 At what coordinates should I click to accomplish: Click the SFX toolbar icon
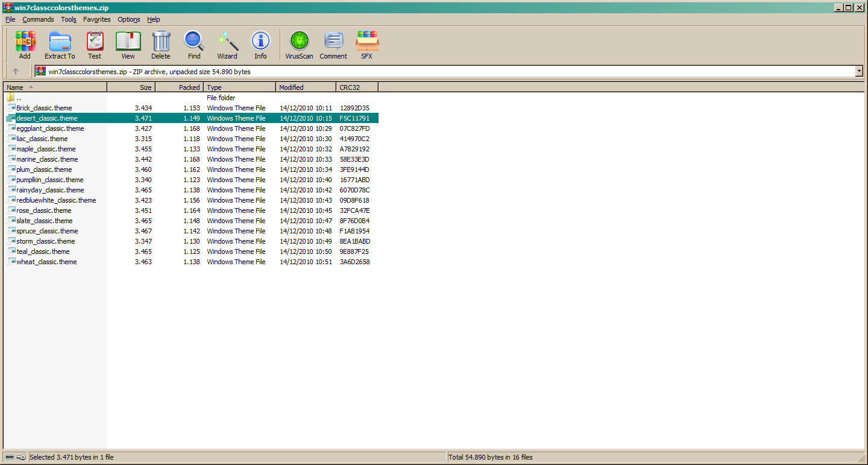coord(366,41)
